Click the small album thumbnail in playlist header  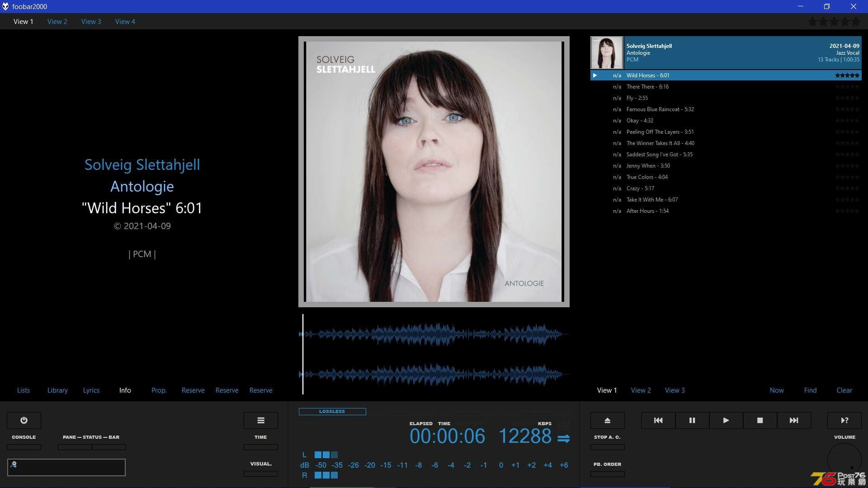607,52
